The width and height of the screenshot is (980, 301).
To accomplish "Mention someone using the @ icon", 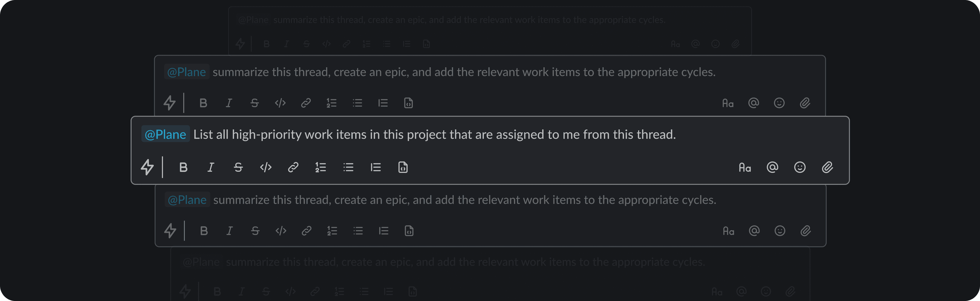I will (x=772, y=167).
